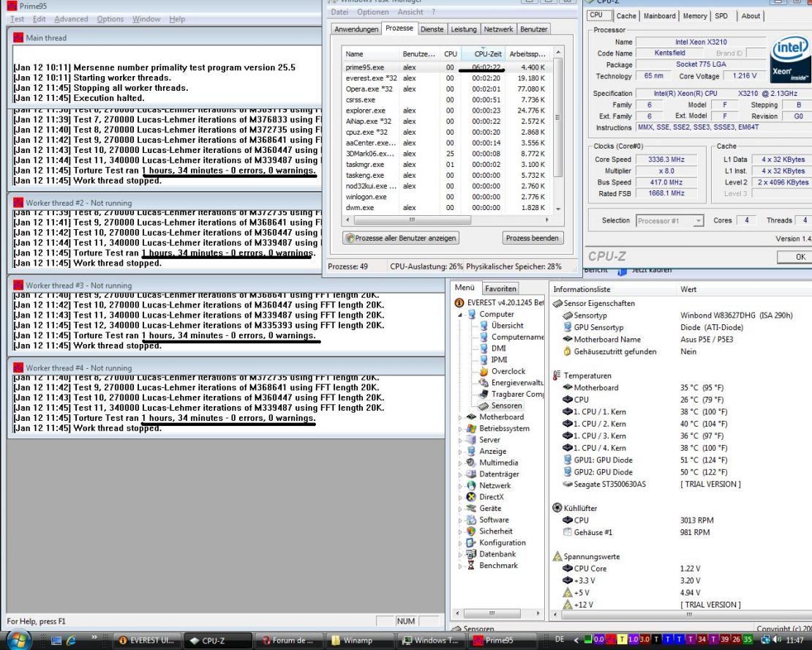
Task: Click the Prozess beenden button
Action: coord(533,238)
